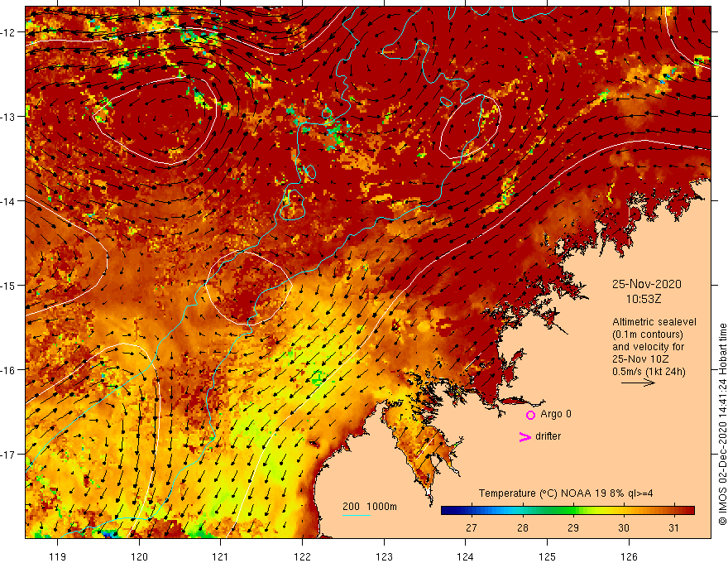This screenshot has width=728, height=563.
Task: Click the IMOS copyright timestamp text
Action: [x=722, y=425]
